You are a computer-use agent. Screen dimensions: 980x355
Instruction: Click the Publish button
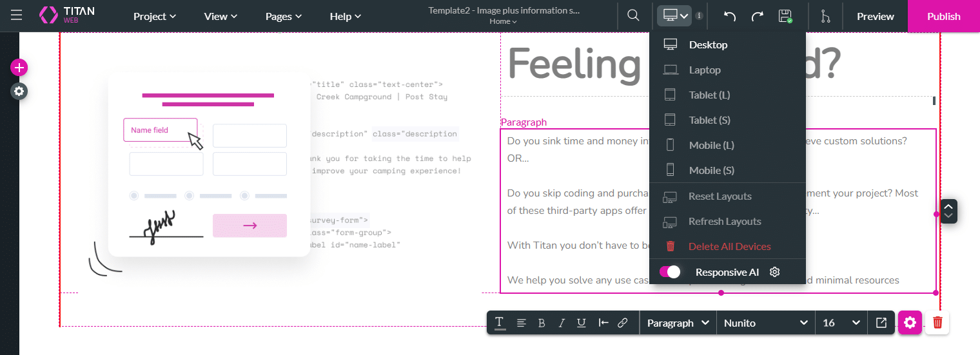click(943, 16)
